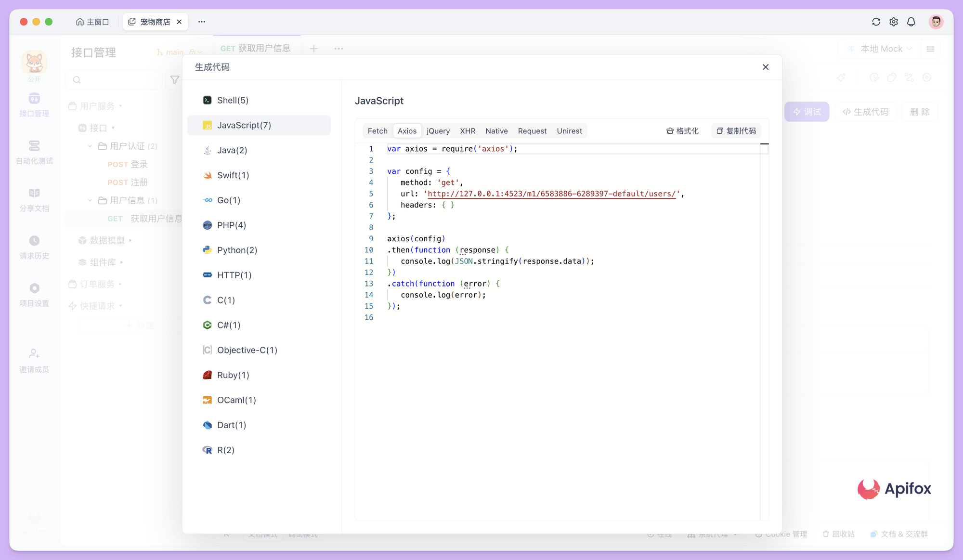Click the sync refresh icon in the titlebar
Image resolution: width=963 pixels, height=560 pixels.
(875, 22)
